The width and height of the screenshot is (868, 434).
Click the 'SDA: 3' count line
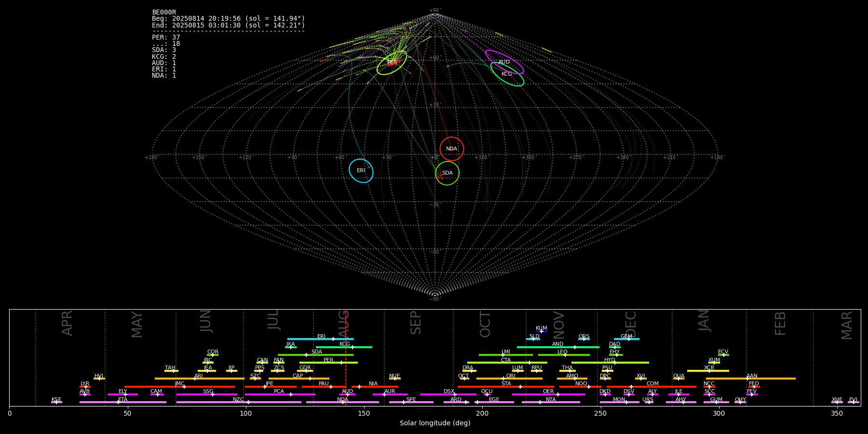164,50
